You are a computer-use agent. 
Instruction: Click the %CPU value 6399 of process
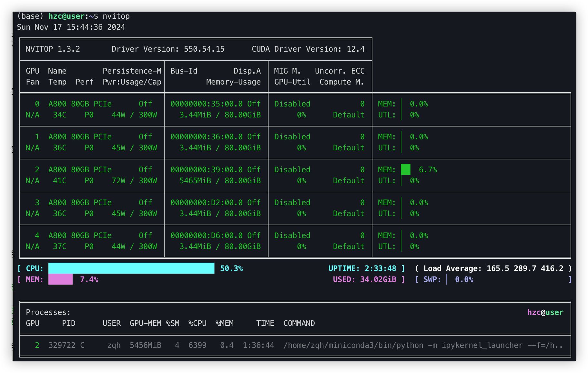198,345
